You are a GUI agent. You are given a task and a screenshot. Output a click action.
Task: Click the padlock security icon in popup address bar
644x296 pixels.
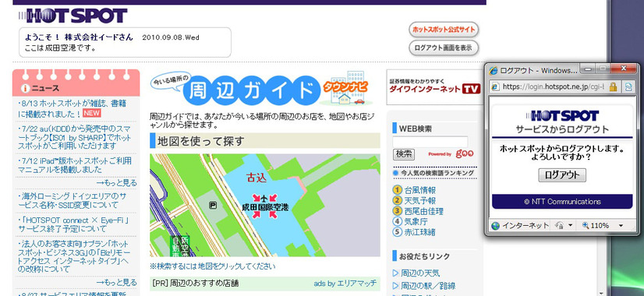613,86
